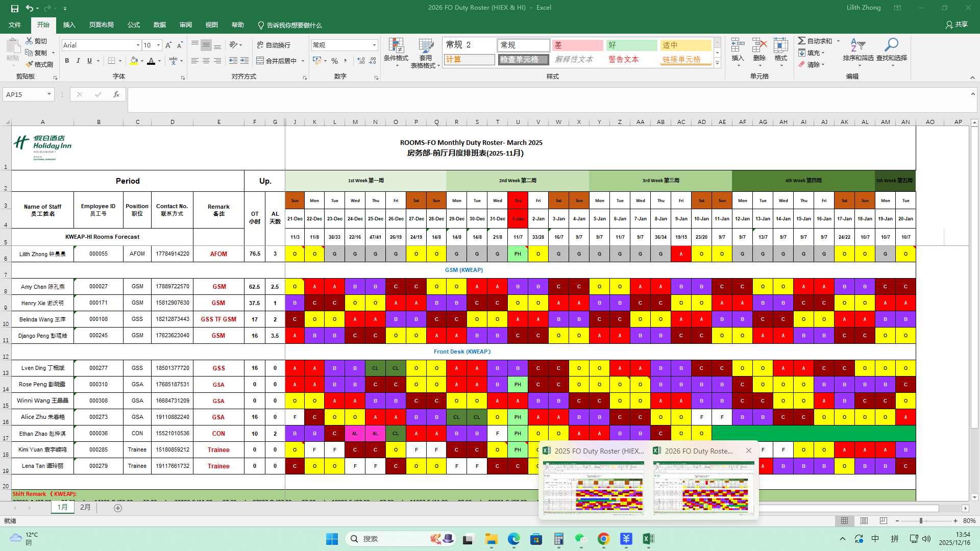Expand the Arial font name dropdown

(138, 45)
